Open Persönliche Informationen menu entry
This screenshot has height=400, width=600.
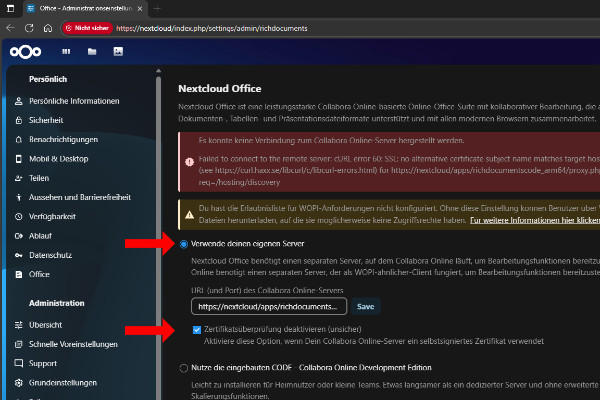(74, 101)
